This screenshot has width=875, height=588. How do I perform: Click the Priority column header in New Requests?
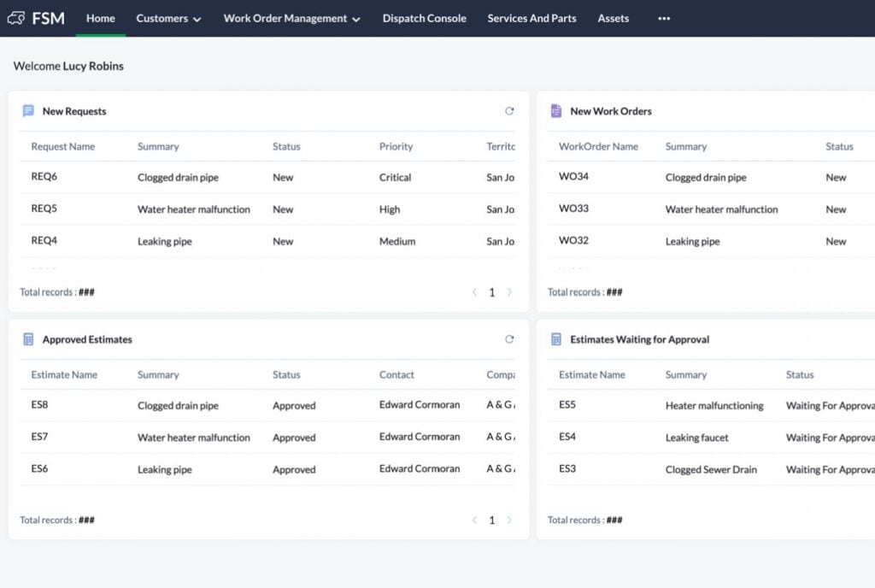pos(396,146)
